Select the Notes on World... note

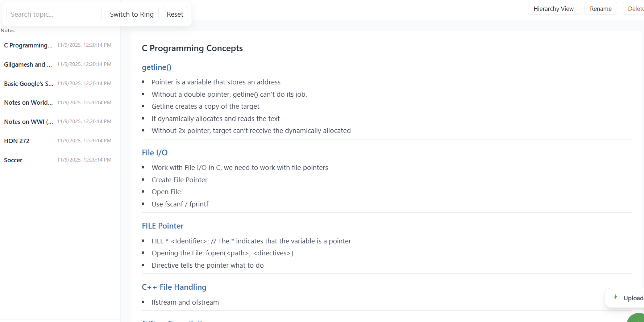click(x=28, y=103)
